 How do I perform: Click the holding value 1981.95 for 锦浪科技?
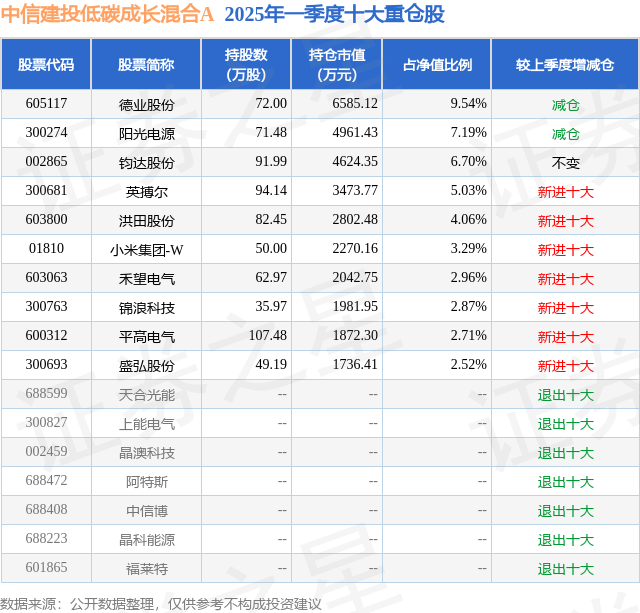tap(355, 306)
